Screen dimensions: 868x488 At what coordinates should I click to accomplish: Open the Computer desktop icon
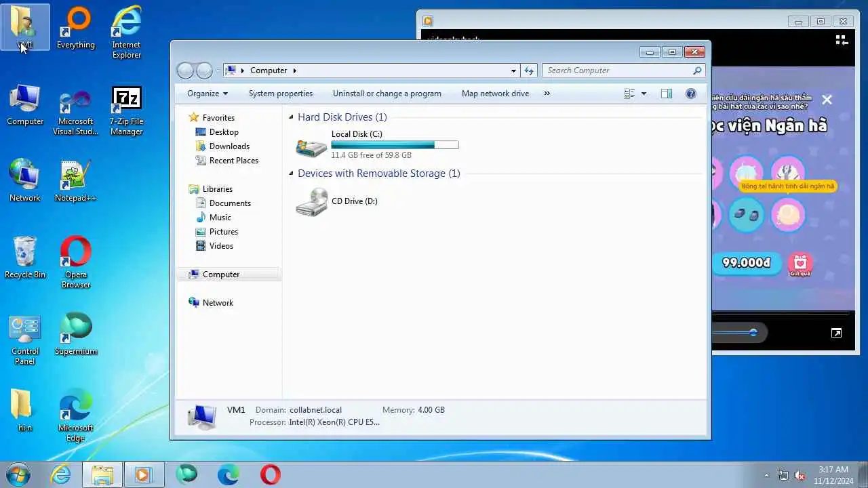tap(25, 105)
